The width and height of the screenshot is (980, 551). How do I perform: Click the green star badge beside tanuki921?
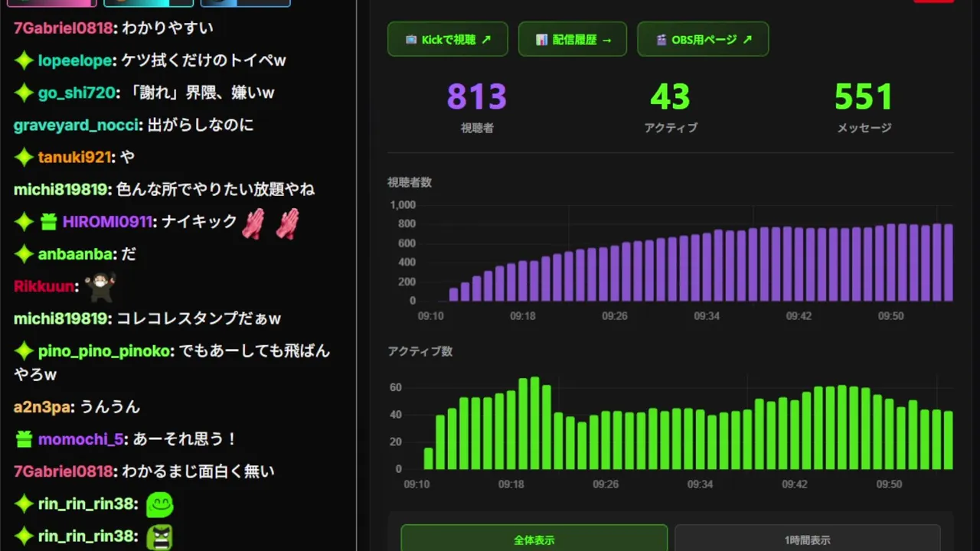pos(24,157)
